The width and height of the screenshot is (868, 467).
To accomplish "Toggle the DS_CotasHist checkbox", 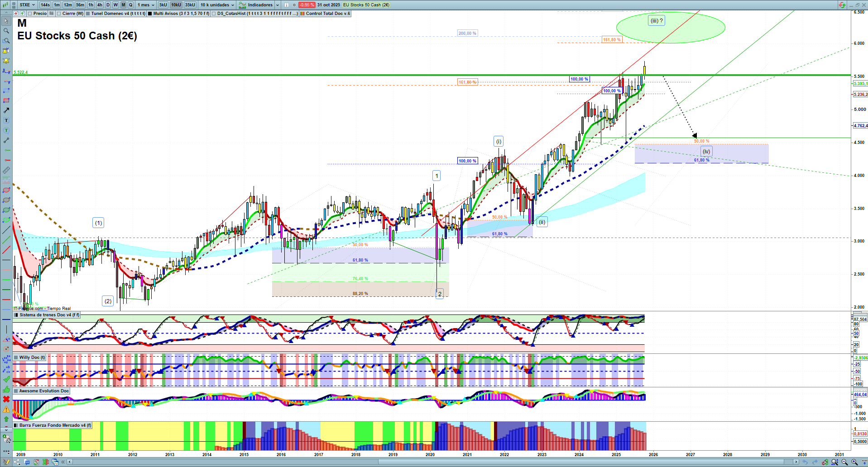I will click(x=214, y=14).
